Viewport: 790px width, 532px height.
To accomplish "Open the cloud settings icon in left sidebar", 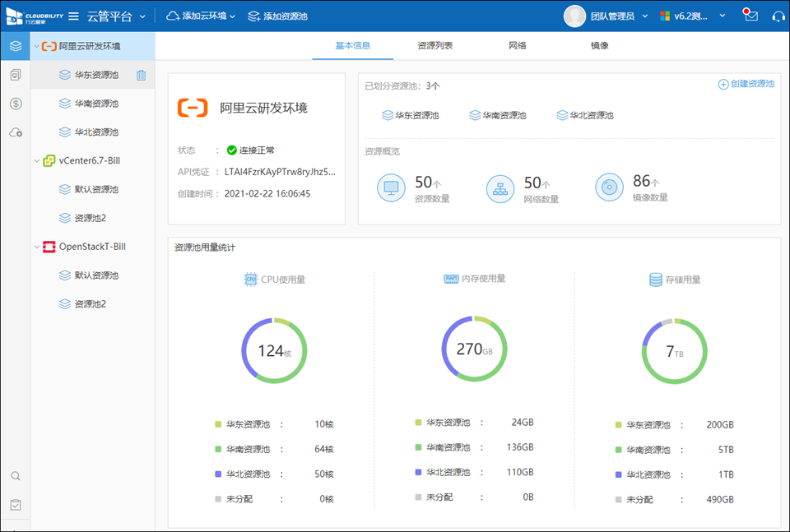I will [15, 132].
